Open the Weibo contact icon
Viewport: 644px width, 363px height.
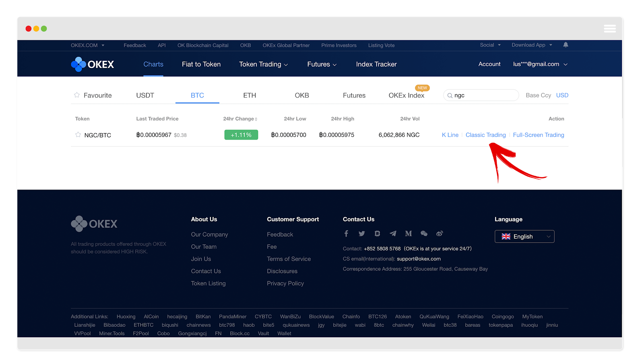coord(440,233)
